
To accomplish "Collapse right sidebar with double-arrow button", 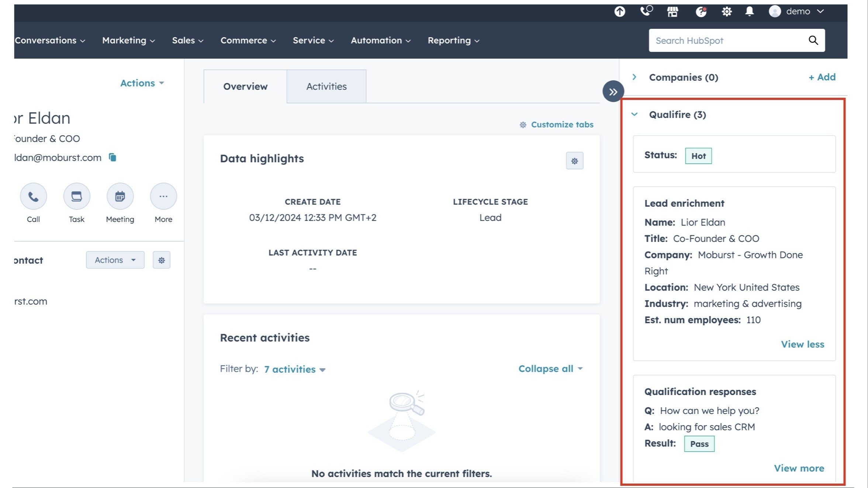I will pos(613,91).
